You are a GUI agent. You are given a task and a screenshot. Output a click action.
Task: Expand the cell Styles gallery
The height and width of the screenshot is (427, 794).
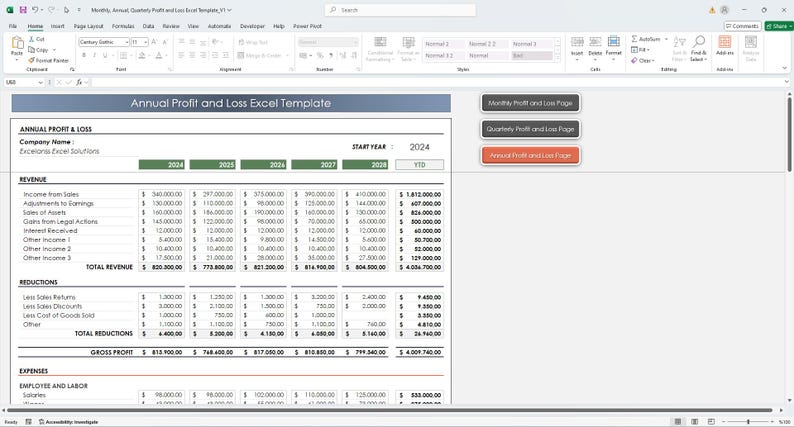tap(558, 59)
